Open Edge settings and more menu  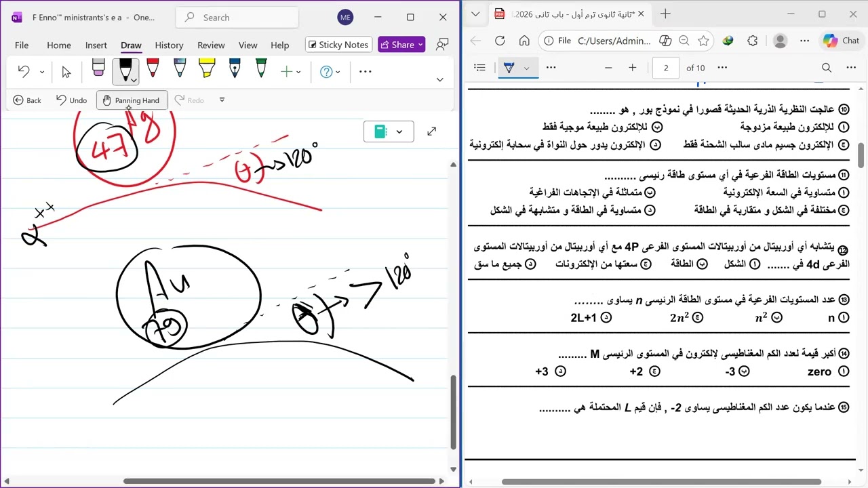pyautogui.click(x=804, y=41)
